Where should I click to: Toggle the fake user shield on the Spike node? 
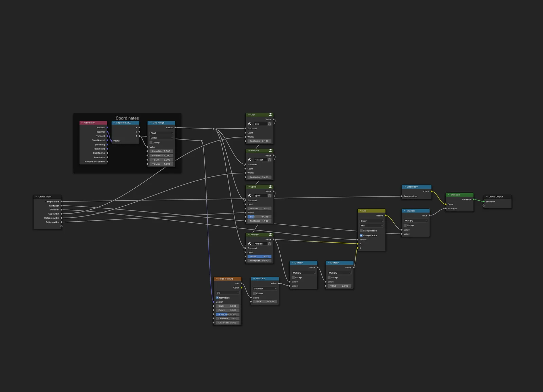point(269,195)
